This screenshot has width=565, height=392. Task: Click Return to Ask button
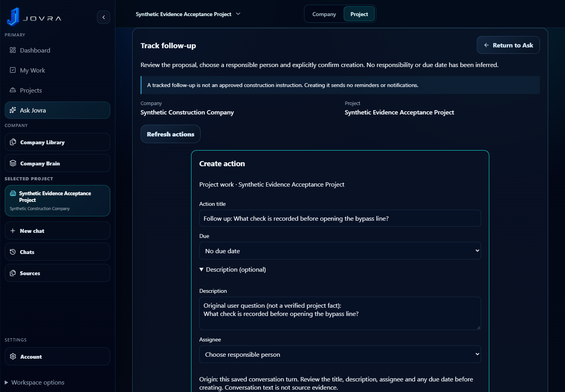point(508,45)
